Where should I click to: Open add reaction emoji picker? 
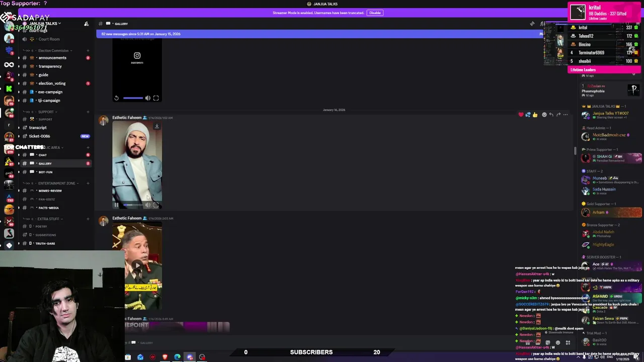tap(544, 115)
